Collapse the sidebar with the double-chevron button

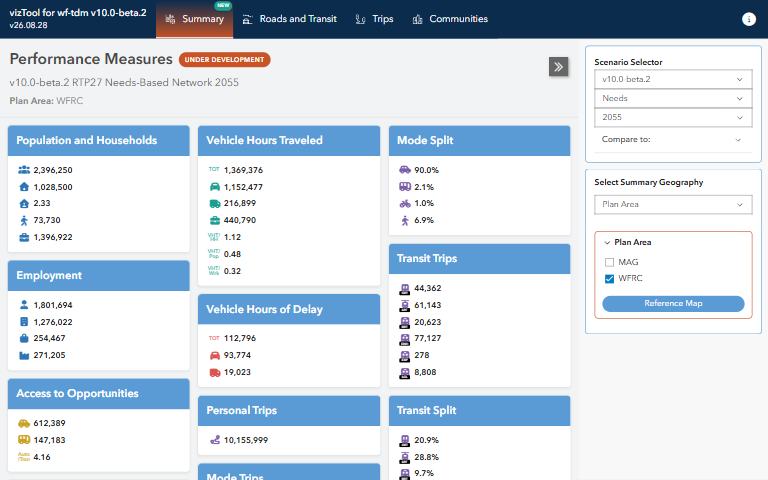[x=558, y=67]
